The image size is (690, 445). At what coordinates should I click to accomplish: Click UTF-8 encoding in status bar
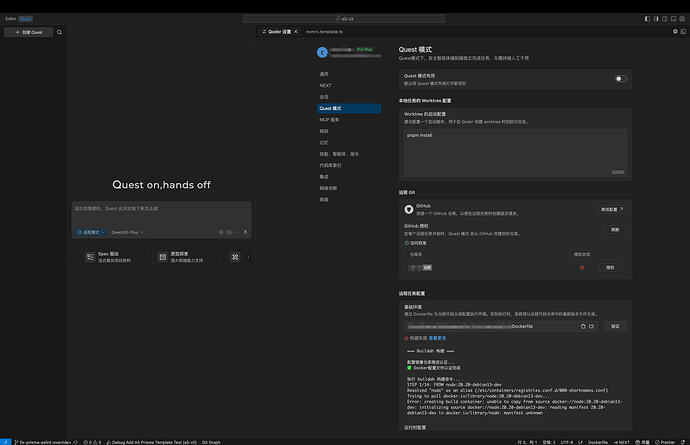point(567,442)
